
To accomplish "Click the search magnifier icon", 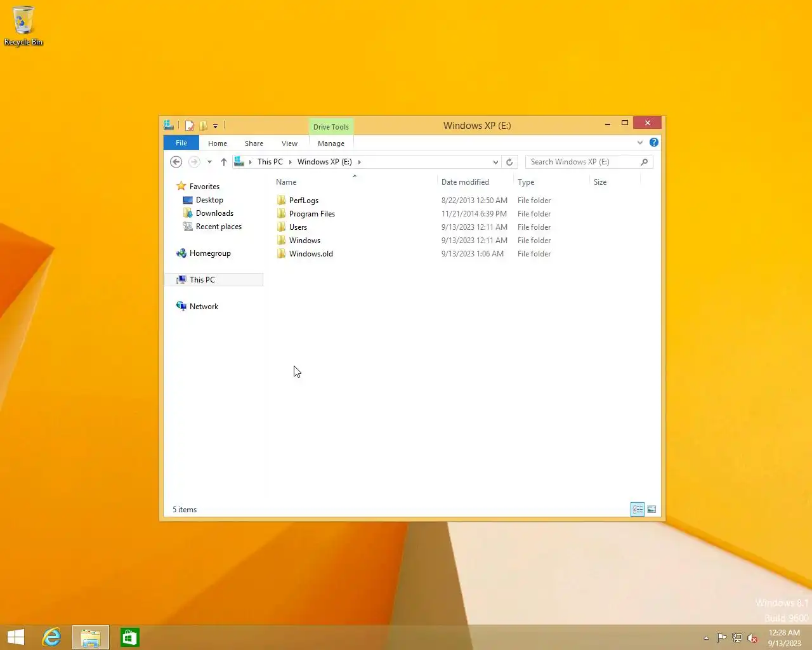I will [644, 162].
